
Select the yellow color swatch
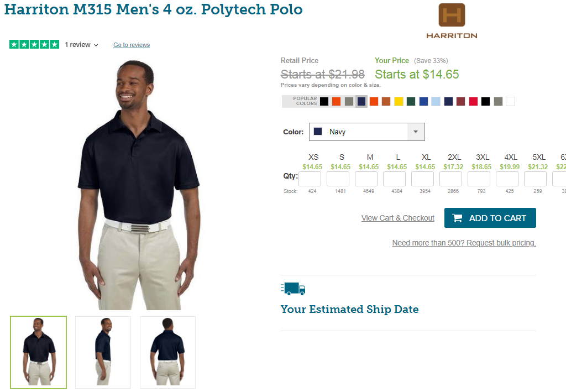[399, 101]
